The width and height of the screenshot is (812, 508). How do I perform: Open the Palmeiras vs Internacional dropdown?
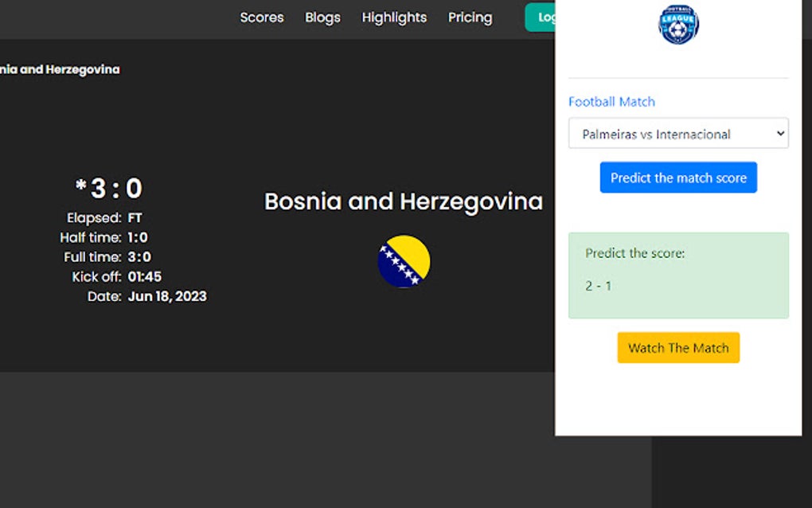tap(677, 133)
